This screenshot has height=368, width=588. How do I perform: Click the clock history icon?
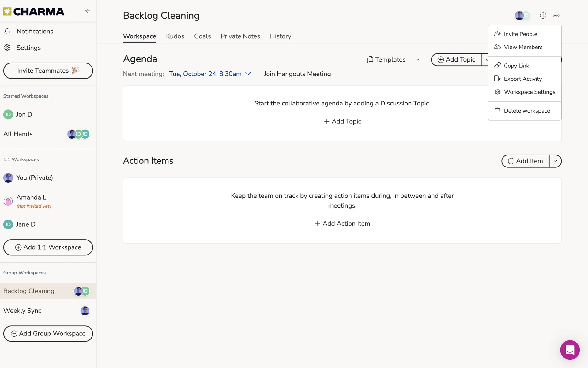[x=543, y=16]
